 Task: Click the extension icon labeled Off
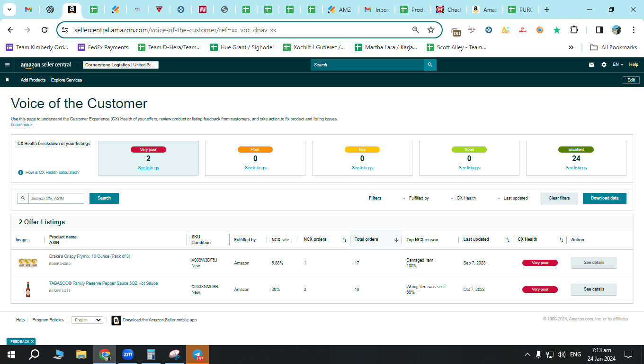(x=456, y=31)
